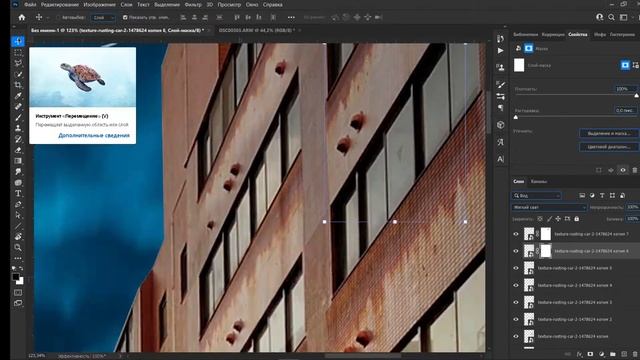Hide layer 'копия 6' with eye icon
Image resolution: width=640 pixels, height=360 pixels.
pyautogui.click(x=516, y=251)
